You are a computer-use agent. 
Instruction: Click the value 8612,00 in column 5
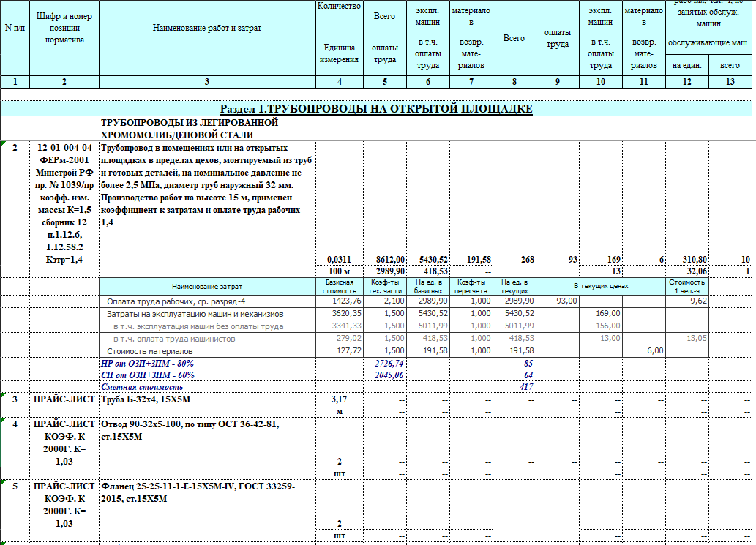click(390, 259)
